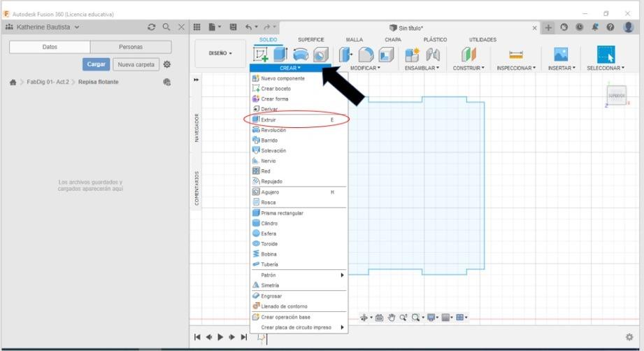Viewport: 644px width, 351px height.
Task: Expand the browser panel arrows
Action: pyautogui.click(x=196, y=80)
